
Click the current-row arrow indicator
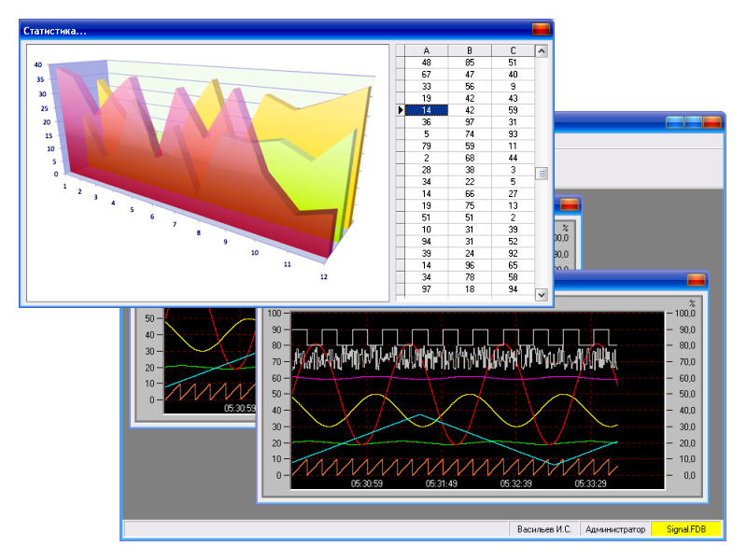pyautogui.click(x=401, y=110)
